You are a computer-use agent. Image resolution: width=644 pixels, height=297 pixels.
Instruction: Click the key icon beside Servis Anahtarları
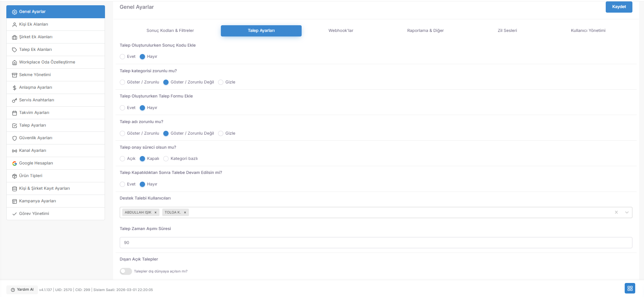click(14, 100)
